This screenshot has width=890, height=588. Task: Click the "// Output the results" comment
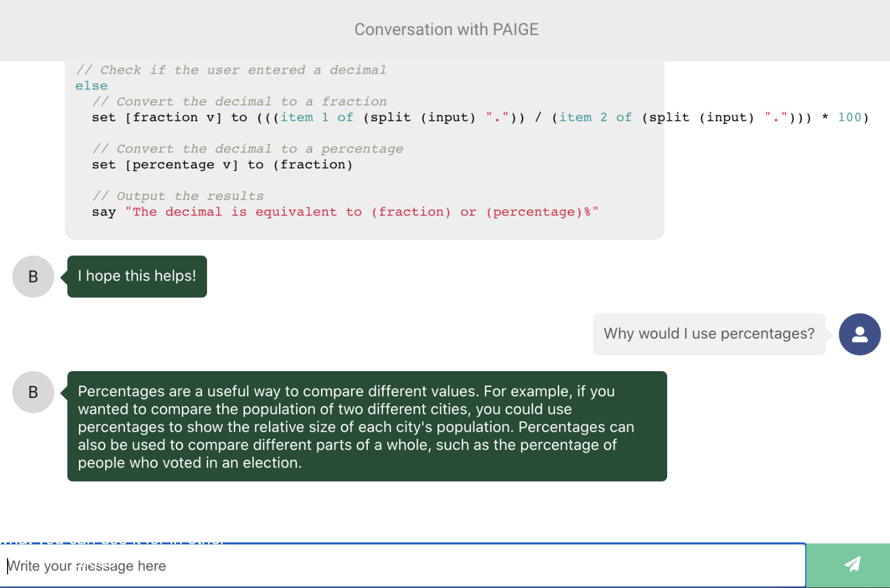pos(178,196)
